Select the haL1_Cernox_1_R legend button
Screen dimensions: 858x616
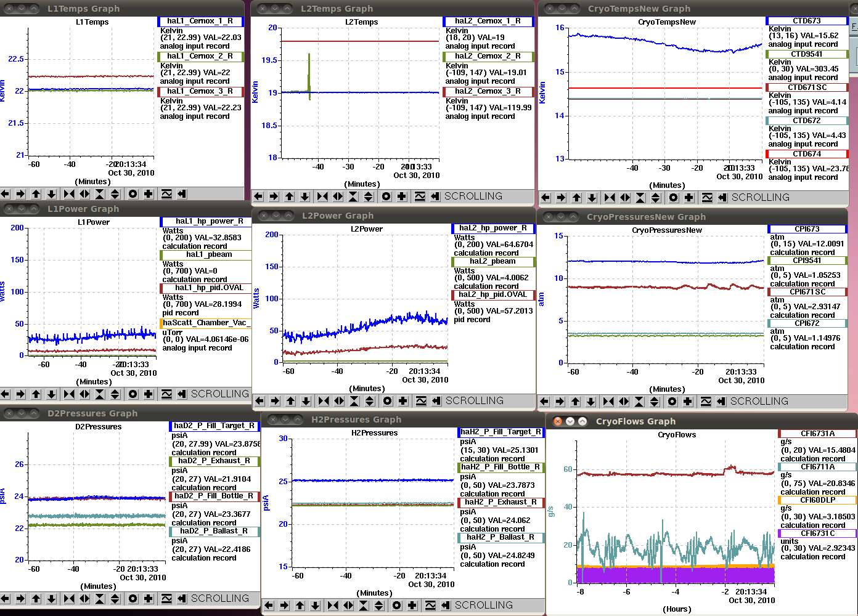coord(200,22)
